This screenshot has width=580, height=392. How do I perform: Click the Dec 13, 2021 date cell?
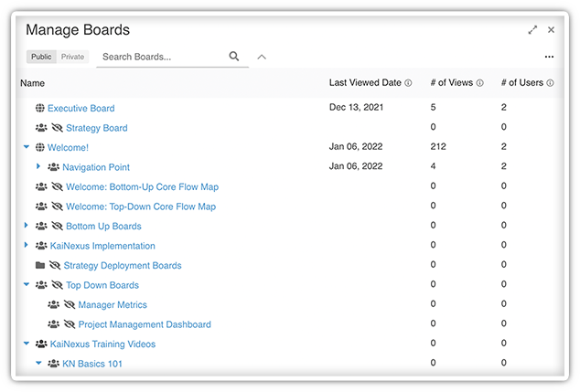click(356, 107)
